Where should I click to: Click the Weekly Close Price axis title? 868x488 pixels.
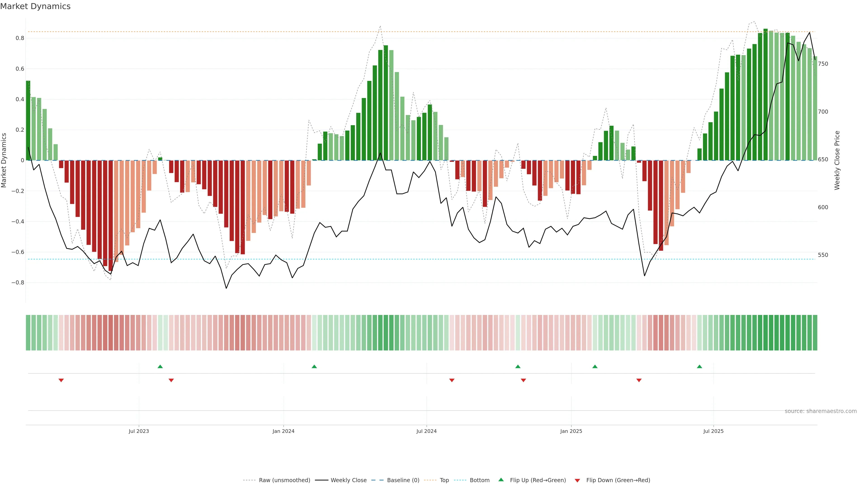(837, 160)
